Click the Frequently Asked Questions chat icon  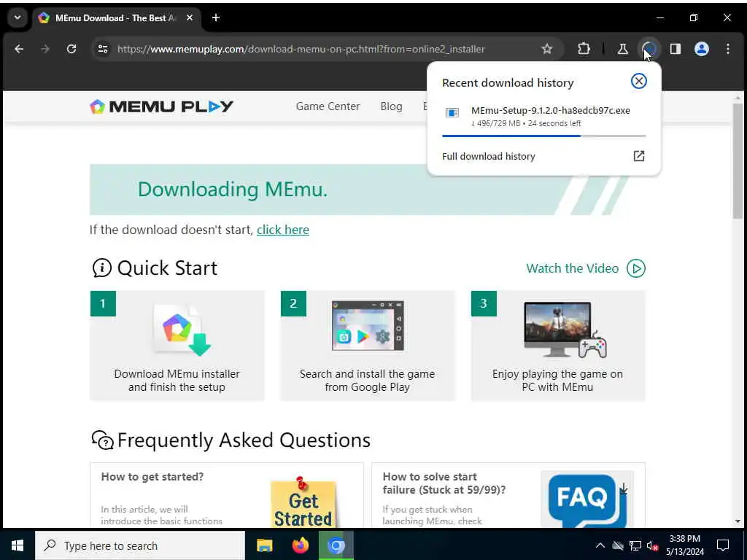click(x=102, y=440)
